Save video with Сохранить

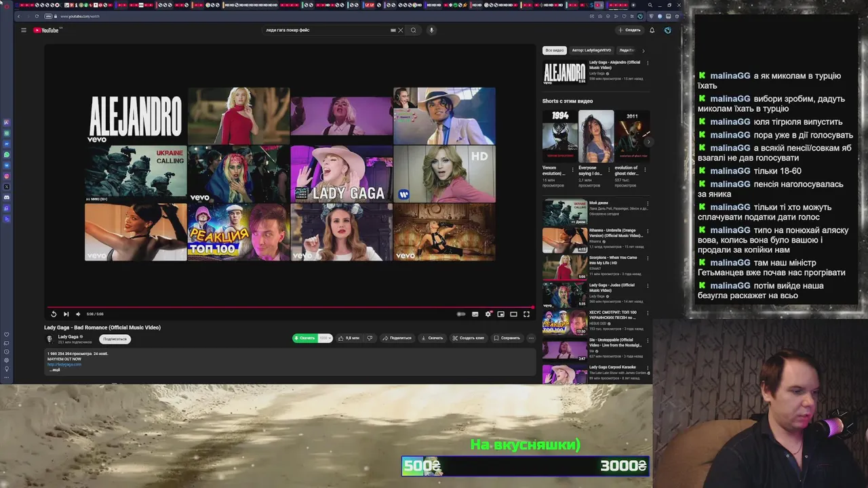tap(507, 338)
